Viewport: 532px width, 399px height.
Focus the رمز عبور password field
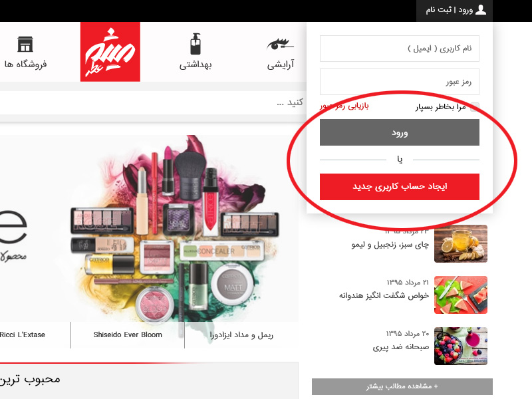tap(400, 82)
